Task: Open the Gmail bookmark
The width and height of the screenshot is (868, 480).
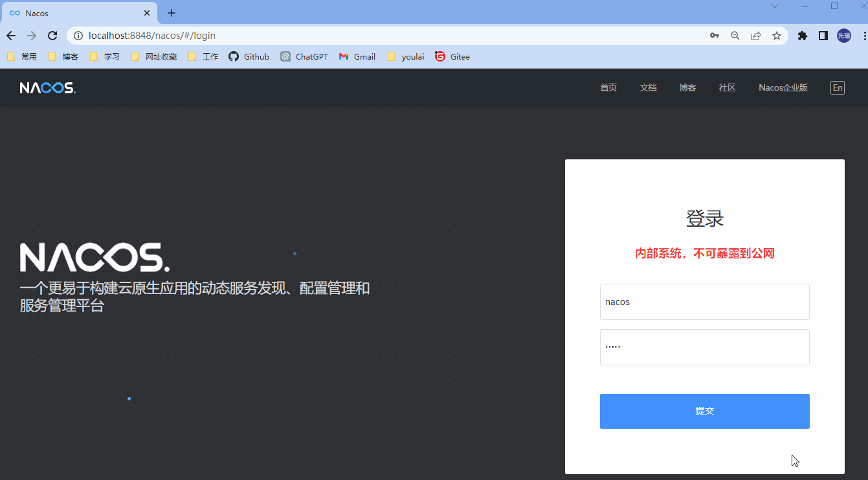Action: [357, 56]
